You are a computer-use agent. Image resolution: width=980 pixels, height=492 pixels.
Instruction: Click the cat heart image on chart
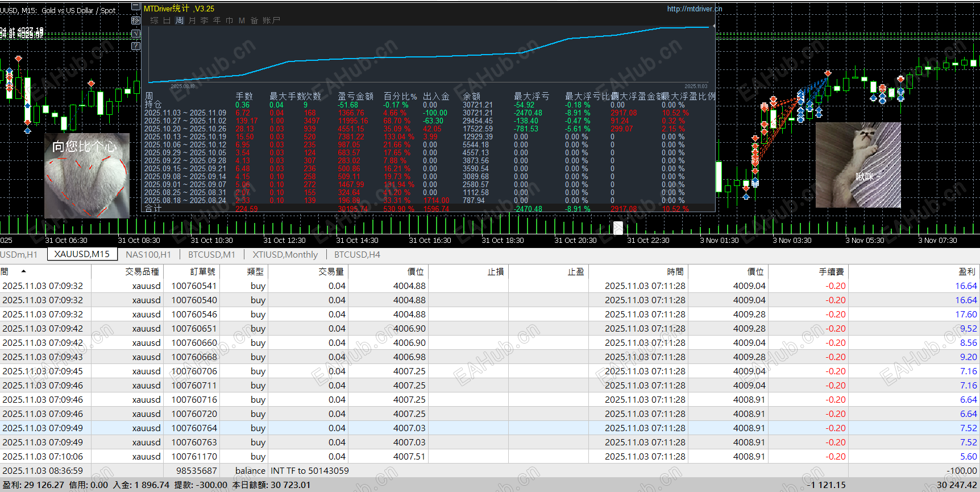(x=87, y=176)
